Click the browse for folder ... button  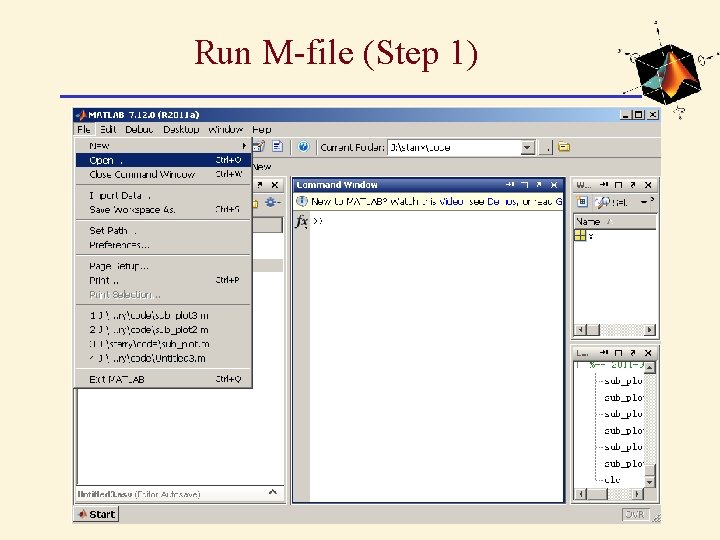[546, 147]
